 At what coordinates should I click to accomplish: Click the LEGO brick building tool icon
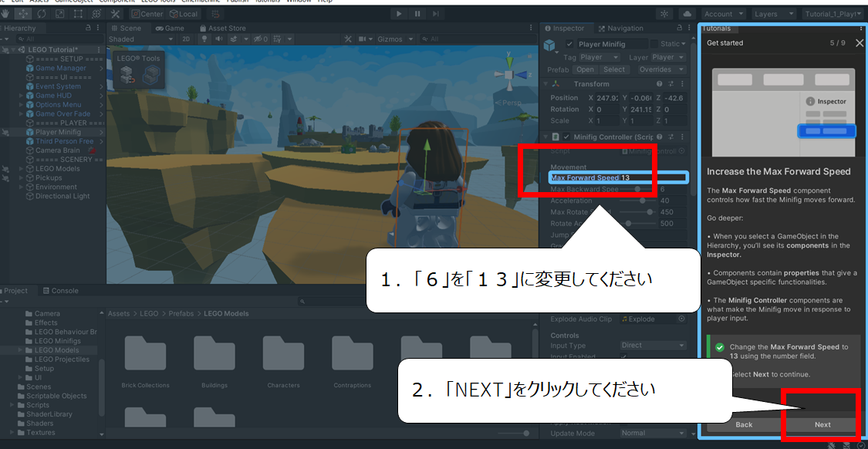(127, 75)
